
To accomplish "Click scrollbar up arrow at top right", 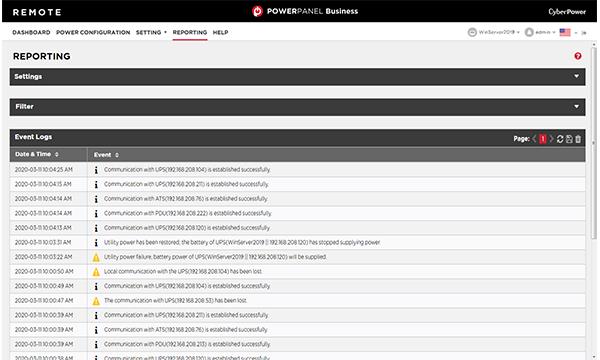I will (x=594, y=44).
